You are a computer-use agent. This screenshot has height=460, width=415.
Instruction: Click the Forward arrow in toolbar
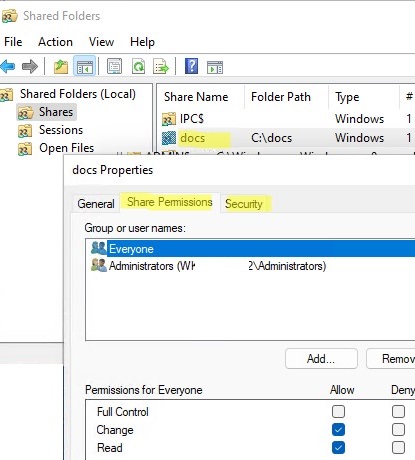click(x=30, y=67)
